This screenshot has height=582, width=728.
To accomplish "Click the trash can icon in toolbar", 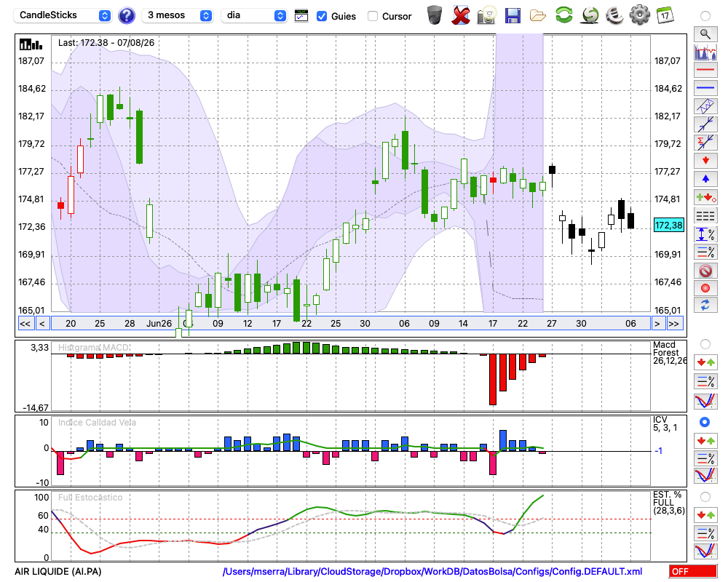I will 435,15.
